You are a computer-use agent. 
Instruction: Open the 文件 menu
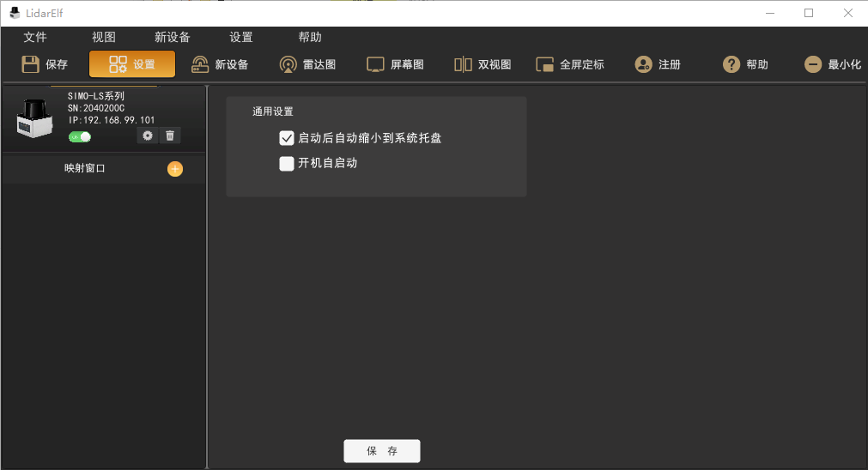click(35, 38)
